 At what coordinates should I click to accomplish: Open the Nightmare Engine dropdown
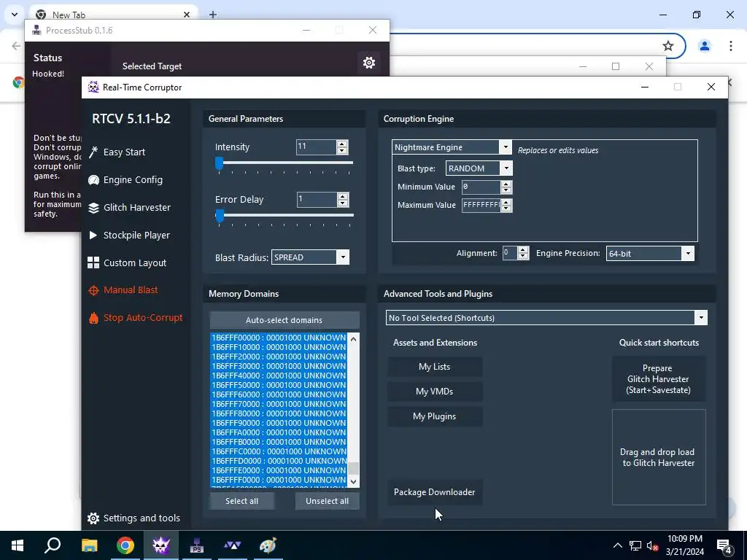click(x=506, y=147)
